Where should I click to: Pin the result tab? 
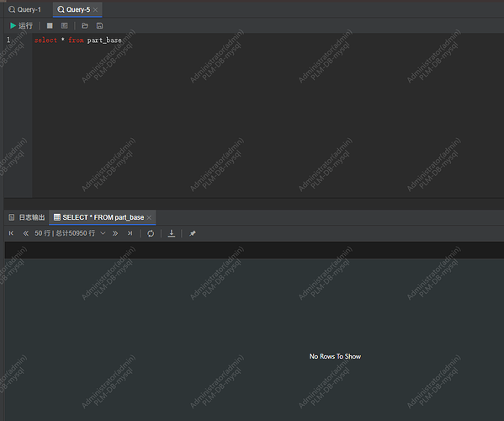tap(193, 233)
